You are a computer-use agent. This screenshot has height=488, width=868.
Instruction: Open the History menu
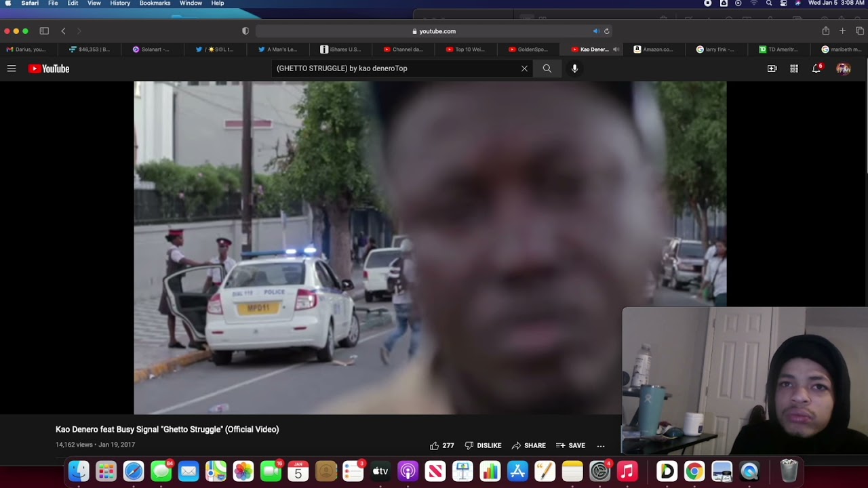point(120,3)
